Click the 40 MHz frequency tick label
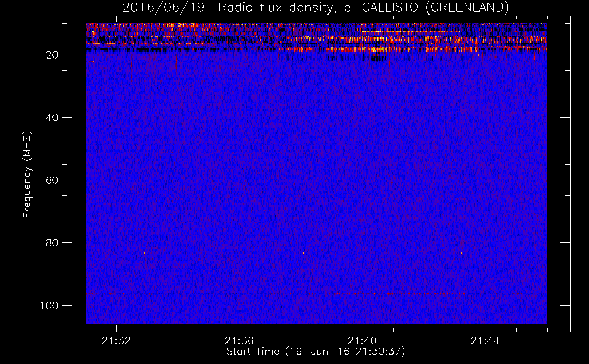The image size is (589, 364). (52, 118)
